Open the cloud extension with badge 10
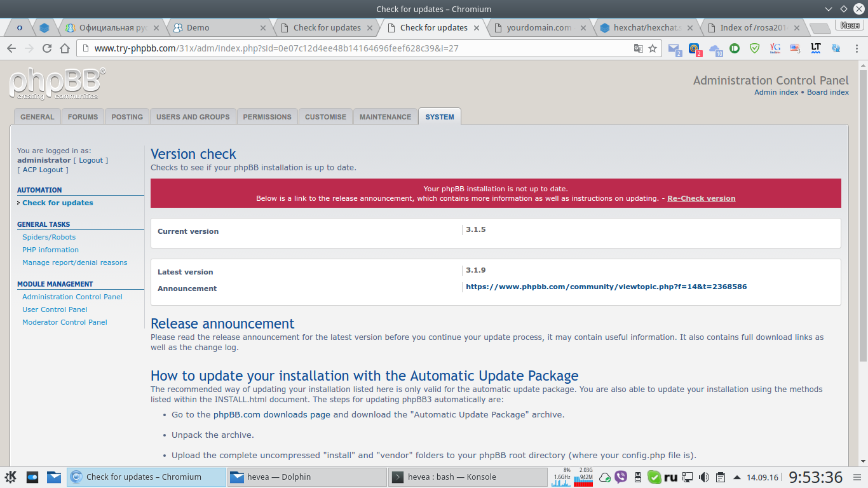The image size is (868, 488). pos(715,49)
